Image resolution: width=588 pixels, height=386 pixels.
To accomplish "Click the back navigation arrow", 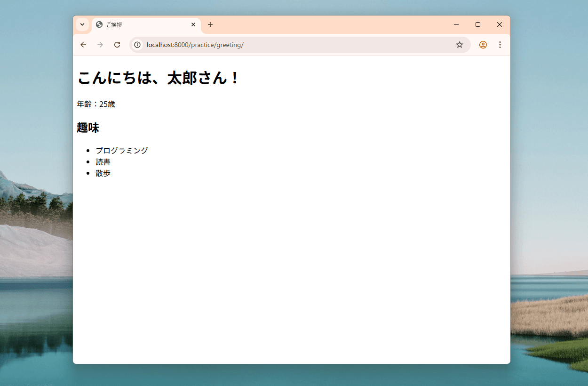I will (x=83, y=45).
